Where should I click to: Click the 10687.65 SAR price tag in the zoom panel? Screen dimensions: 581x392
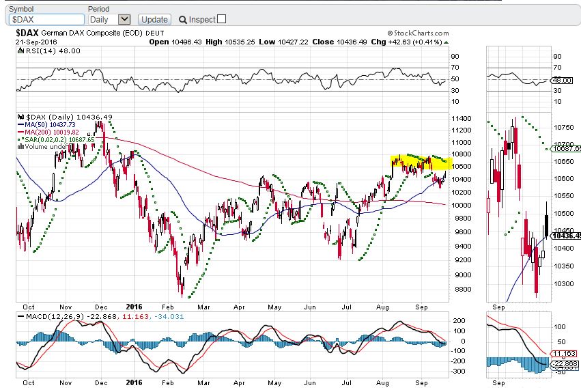566,149
